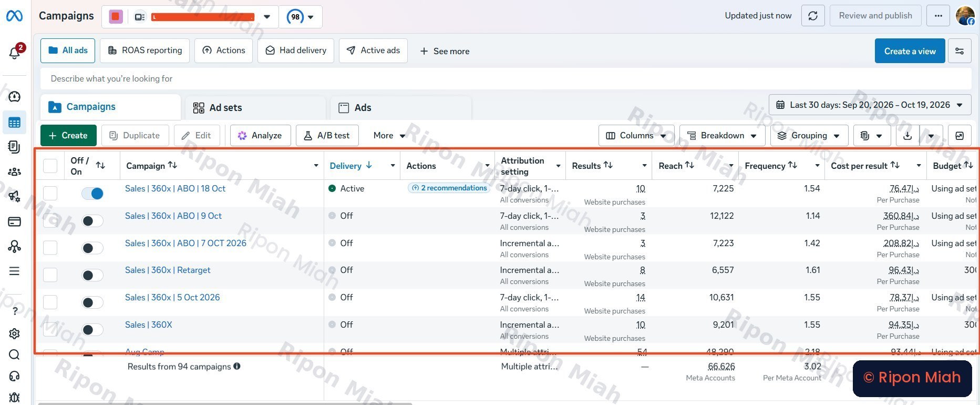Open Audiences people icon in sidebar

tap(15, 171)
